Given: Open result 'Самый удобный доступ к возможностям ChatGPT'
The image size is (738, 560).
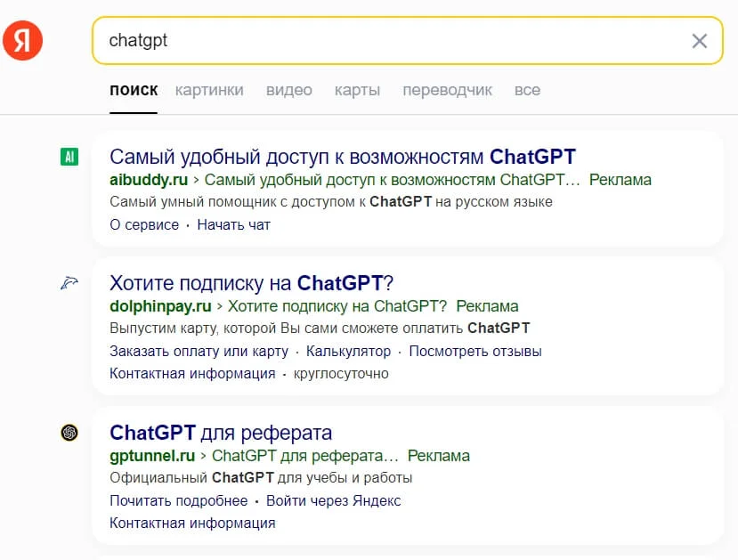Looking at the screenshot, I should click(x=343, y=157).
